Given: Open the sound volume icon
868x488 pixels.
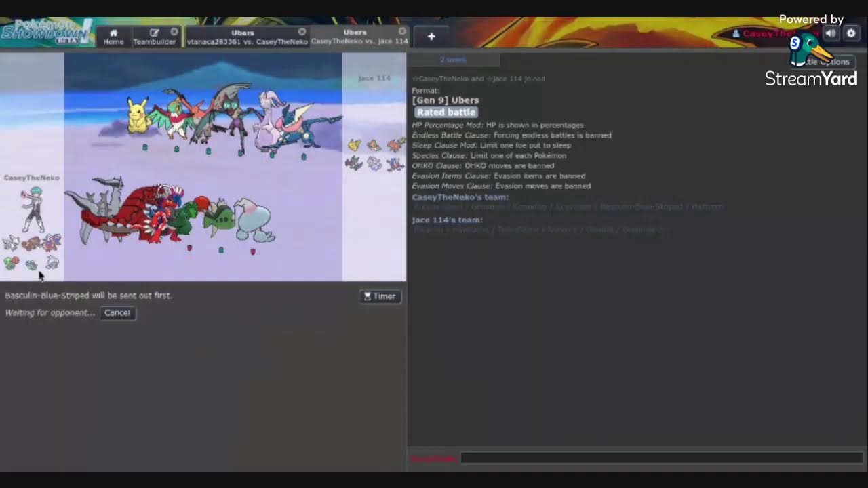Looking at the screenshot, I should pyautogui.click(x=831, y=33).
